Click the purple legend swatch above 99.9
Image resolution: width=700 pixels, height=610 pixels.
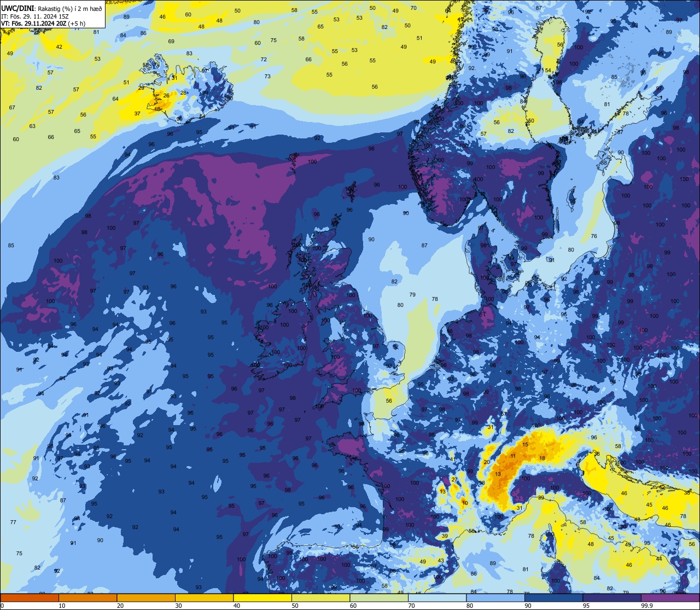point(670,597)
